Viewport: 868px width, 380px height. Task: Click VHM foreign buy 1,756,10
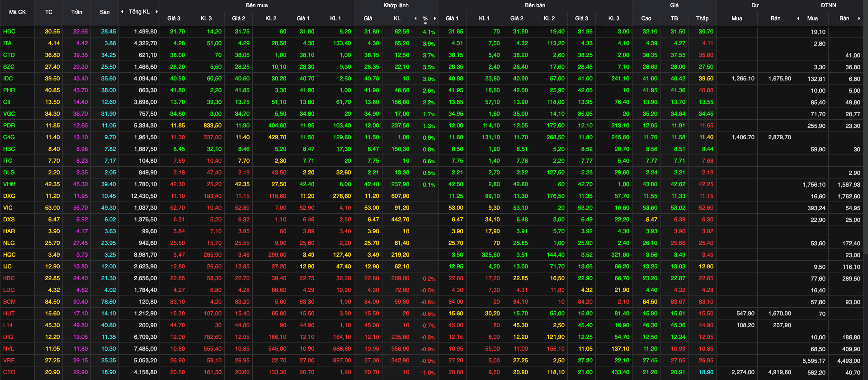pos(814,185)
